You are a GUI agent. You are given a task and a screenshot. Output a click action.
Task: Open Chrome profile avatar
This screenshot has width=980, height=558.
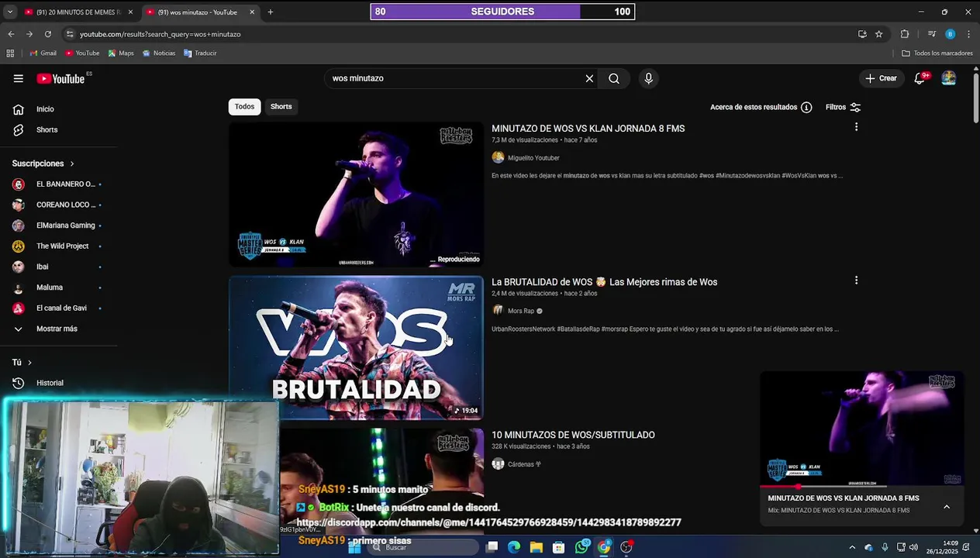[x=951, y=34]
